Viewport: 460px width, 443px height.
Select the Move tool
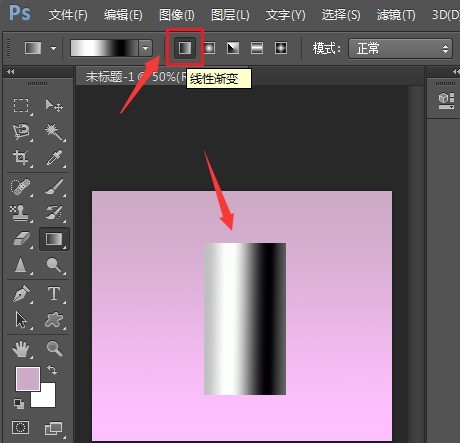(54, 105)
